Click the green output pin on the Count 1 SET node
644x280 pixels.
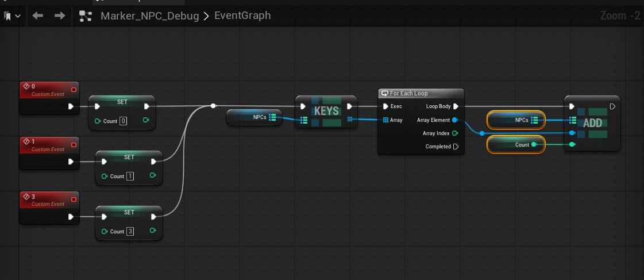(153, 175)
